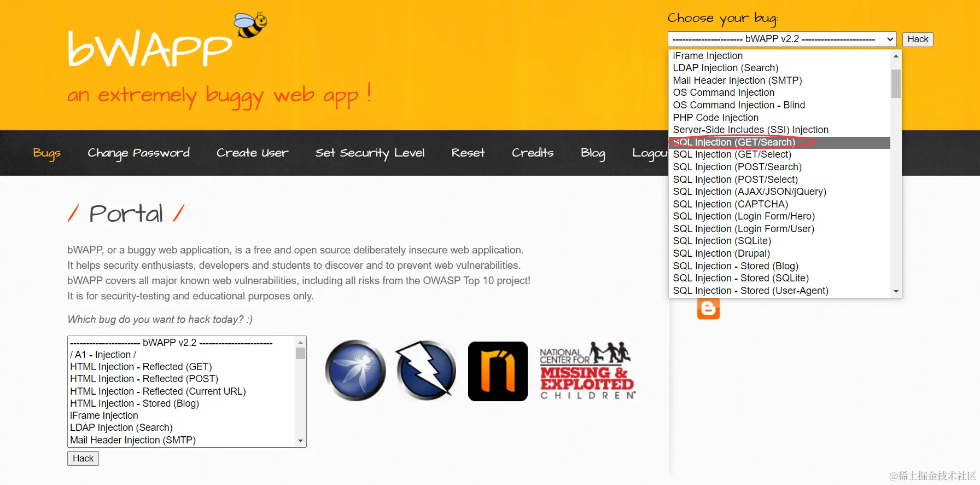Select SQL Injection (GET/Search) option
Image resolution: width=980 pixels, height=485 pixels.
[x=779, y=142]
